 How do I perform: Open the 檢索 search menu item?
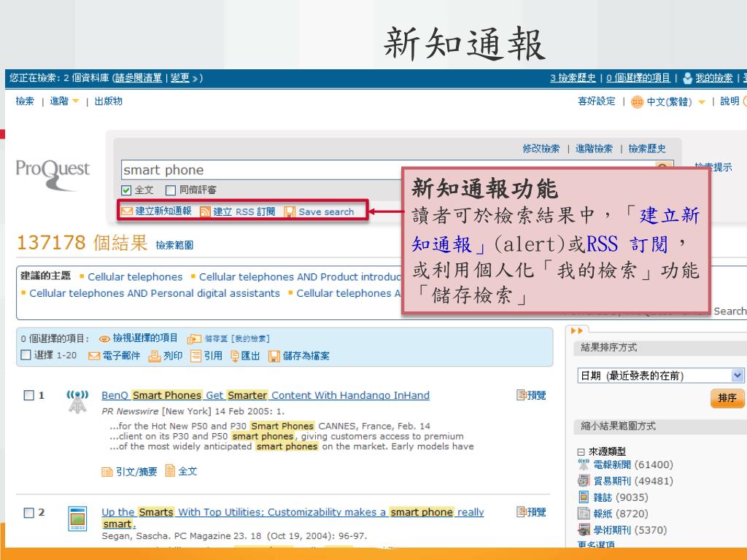point(25,101)
